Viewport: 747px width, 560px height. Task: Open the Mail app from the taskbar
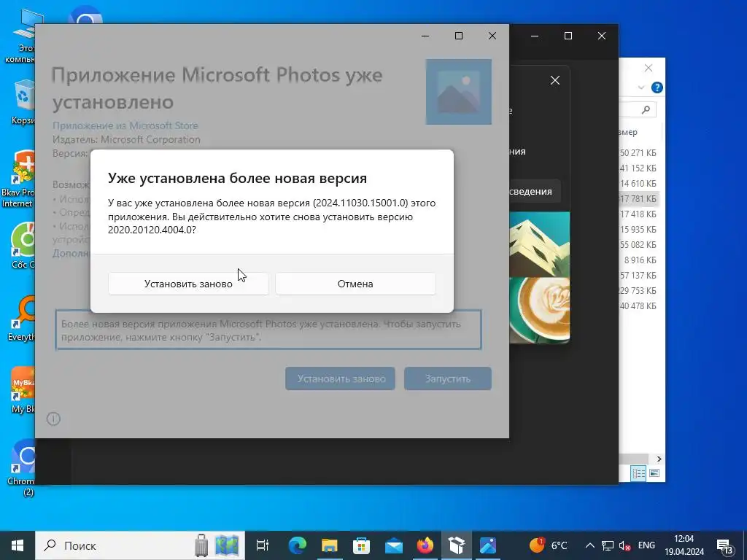pyautogui.click(x=393, y=545)
